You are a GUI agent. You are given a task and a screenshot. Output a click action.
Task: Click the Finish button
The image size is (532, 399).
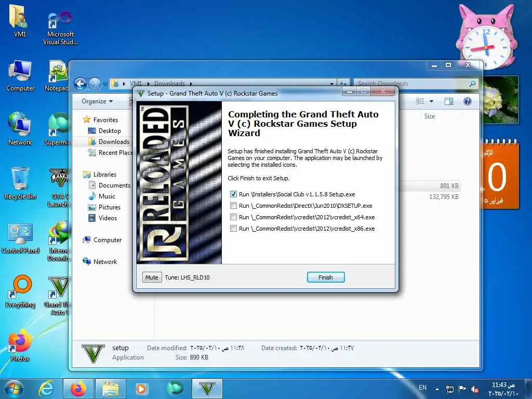(x=326, y=277)
